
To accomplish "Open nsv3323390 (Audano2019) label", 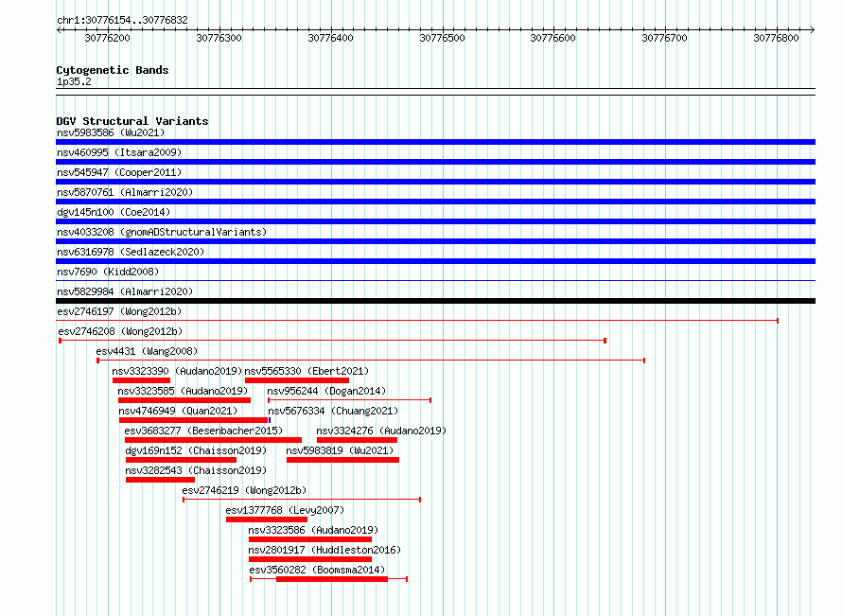I will 177,371.
